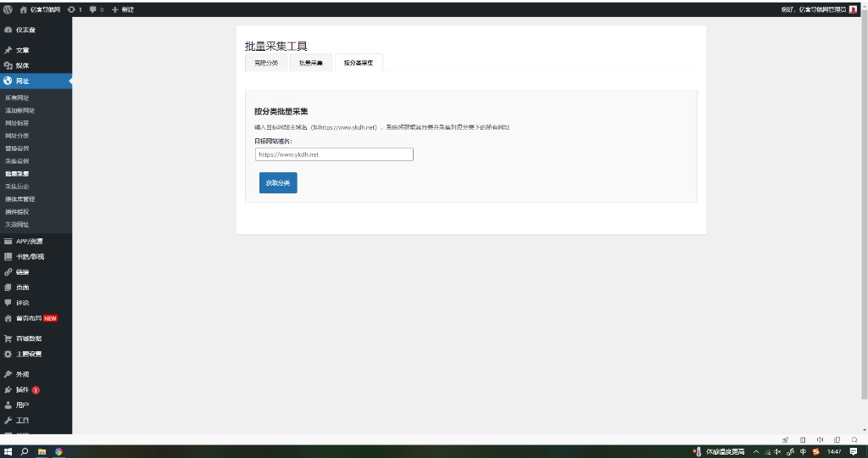Select the 按分类采集 tab
The image size is (868, 458).
point(358,64)
